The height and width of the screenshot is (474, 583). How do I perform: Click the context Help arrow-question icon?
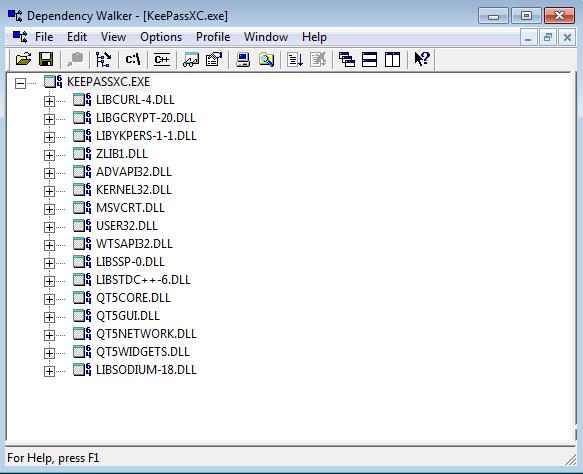(422, 59)
